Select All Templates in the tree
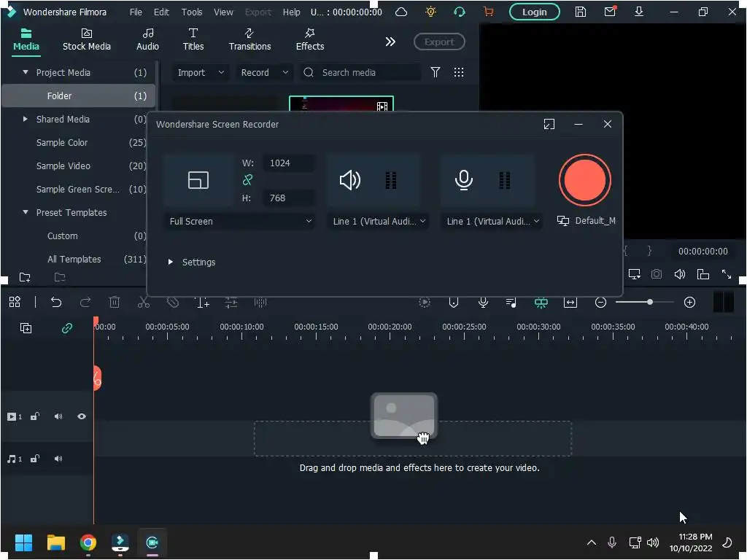Screen dimensions: 747x560 coord(74,259)
